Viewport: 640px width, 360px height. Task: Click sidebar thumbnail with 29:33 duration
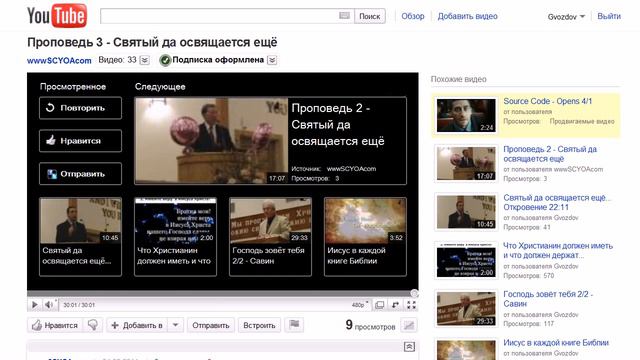[x=466, y=308]
